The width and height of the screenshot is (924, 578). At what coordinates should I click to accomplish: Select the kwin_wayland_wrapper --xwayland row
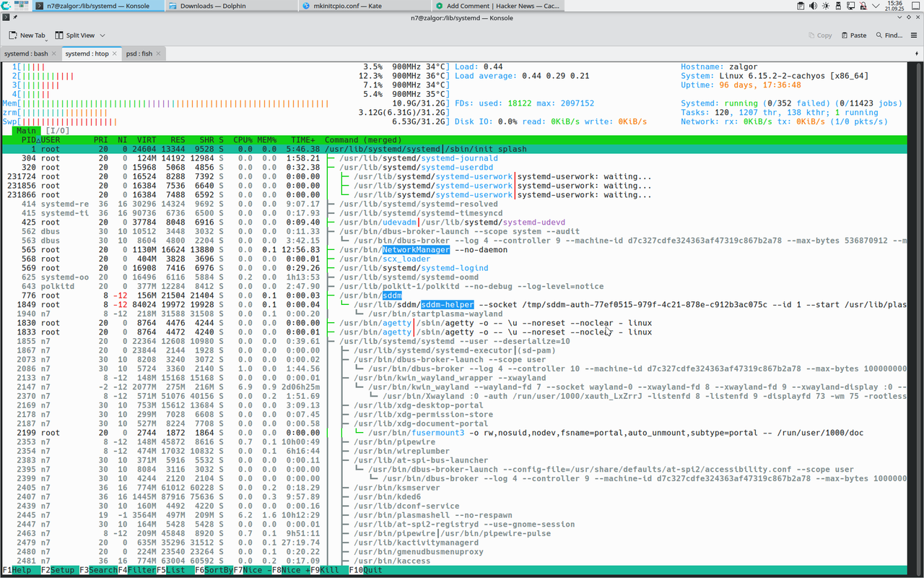[455, 378]
